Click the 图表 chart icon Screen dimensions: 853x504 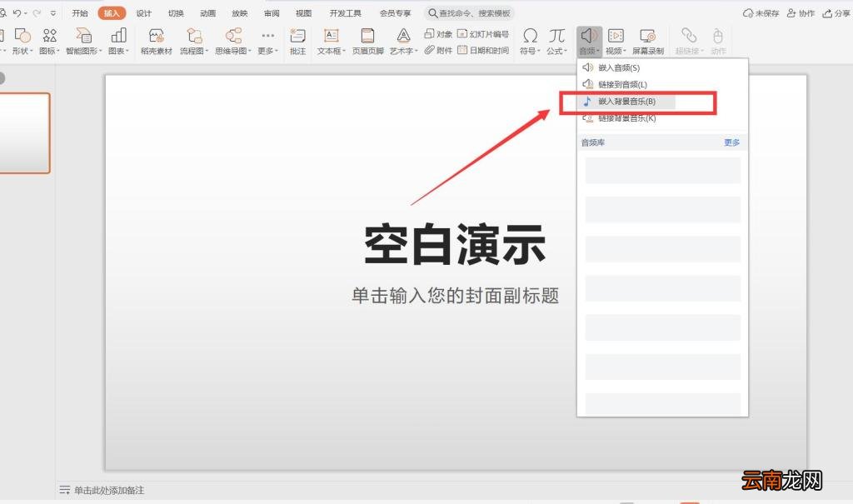[x=118, y=36]
